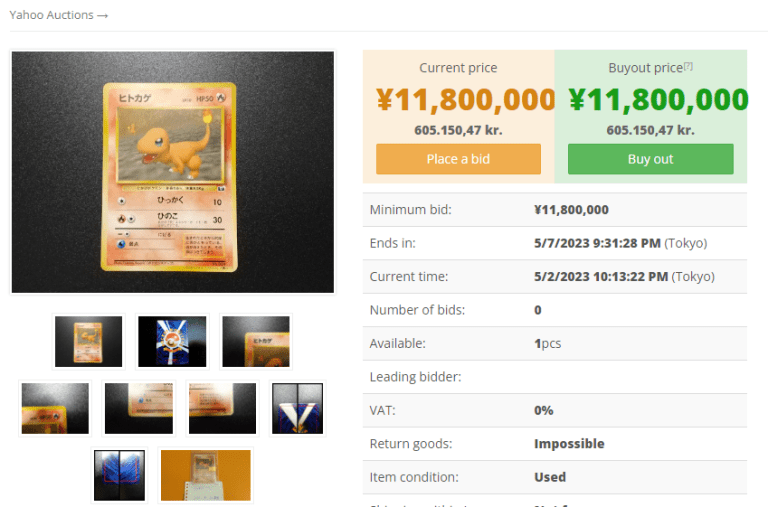Select the first card front thumbnail
This screenshot has width=768, height=507.
[89, 341]
